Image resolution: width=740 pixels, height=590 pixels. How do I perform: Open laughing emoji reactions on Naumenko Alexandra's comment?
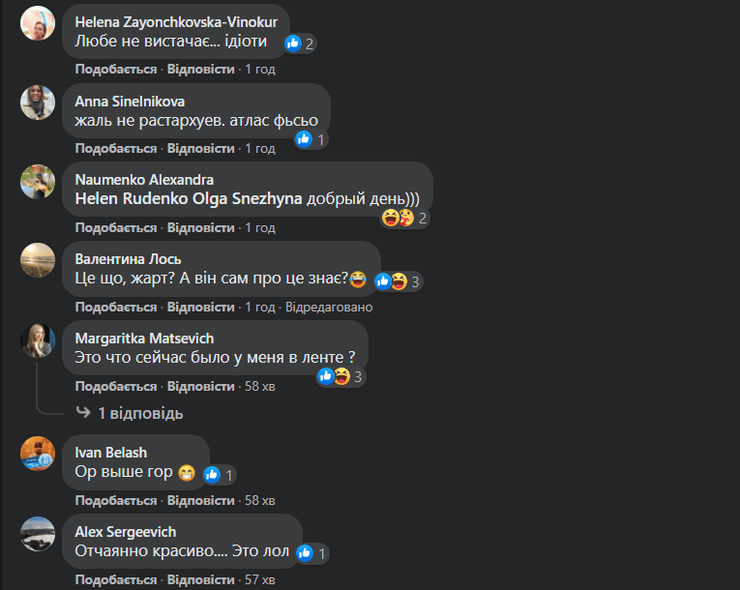point(405,218)
